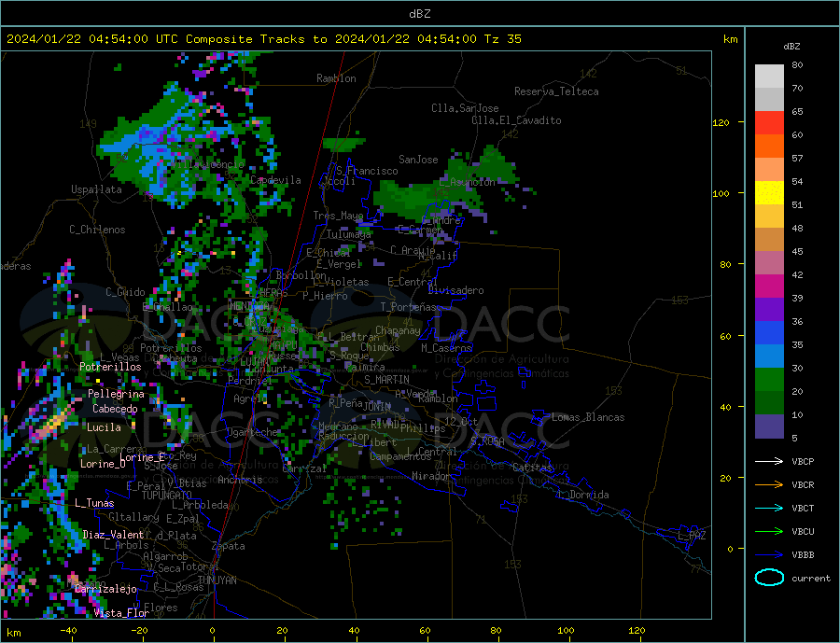
Task: Click the TUPUNGATO map label
Action: [x=167, y=496]
